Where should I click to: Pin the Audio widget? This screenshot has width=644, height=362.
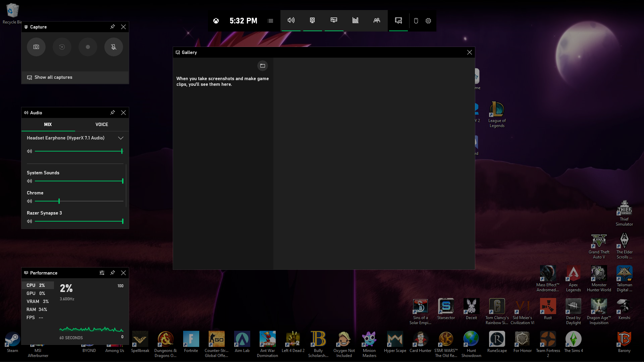(113, 113)
